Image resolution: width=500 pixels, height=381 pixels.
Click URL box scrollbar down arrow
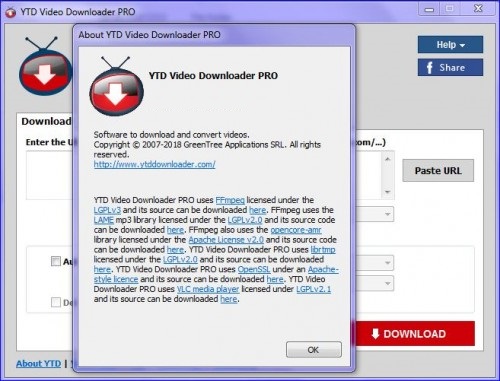pos(387,192)
